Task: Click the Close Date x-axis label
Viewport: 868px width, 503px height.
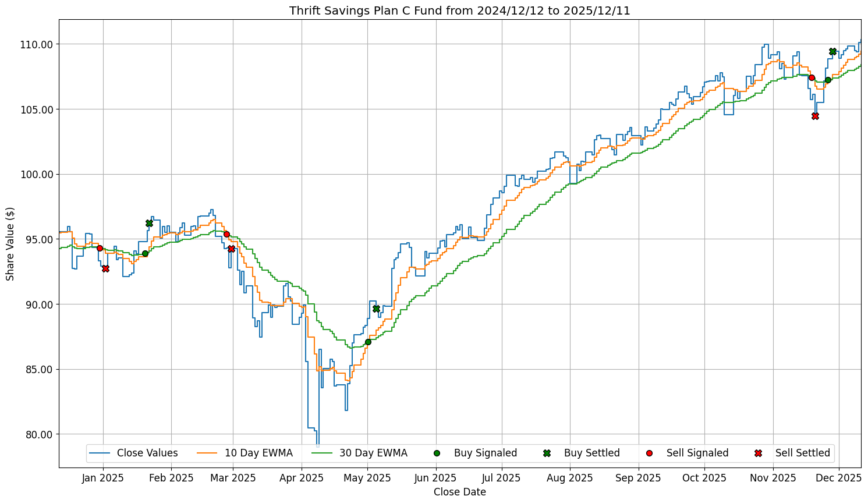Action: click(x=459, y=492)
